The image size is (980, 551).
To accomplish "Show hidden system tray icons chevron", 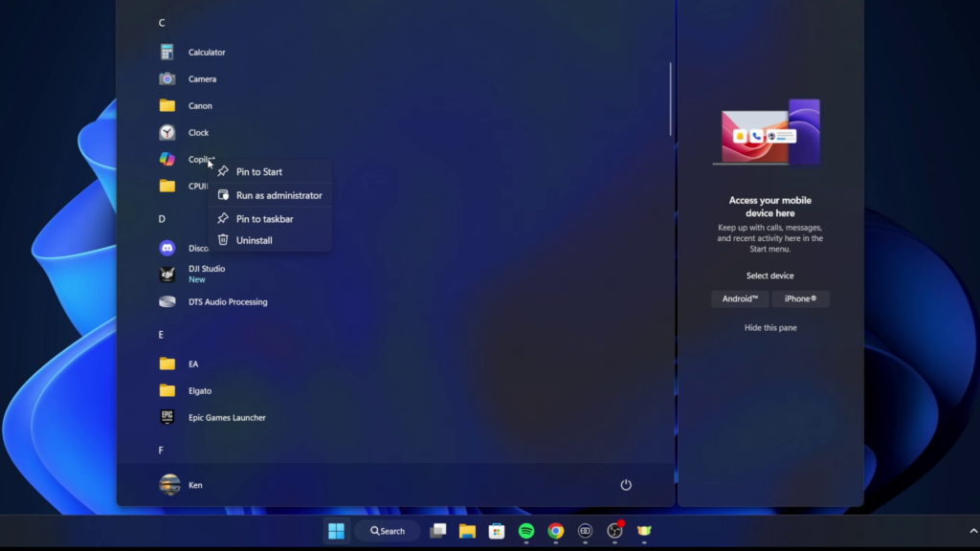I will click(973, 531).
